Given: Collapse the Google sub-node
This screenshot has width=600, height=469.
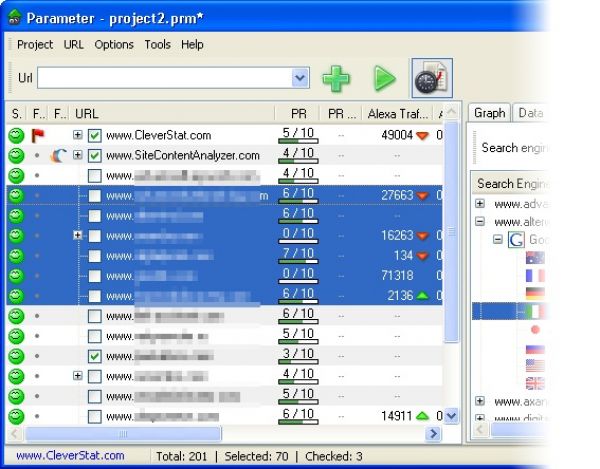Looking at the screenshot, I should click(x=497, y=239).
